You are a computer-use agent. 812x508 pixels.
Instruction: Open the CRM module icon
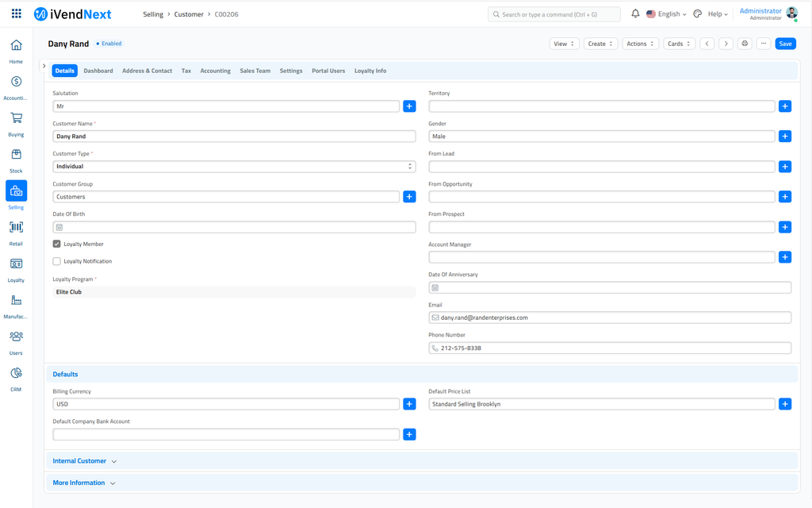point(16,374)
